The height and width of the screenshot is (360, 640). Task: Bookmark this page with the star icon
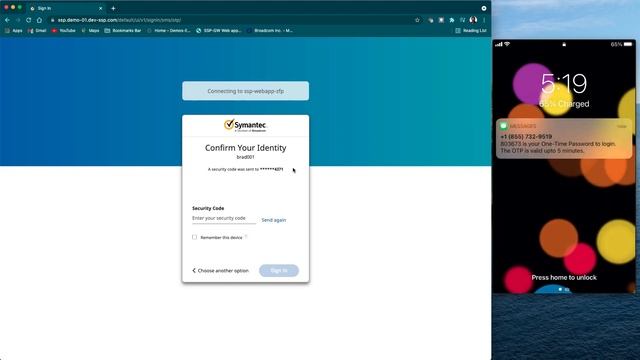[417, 20]
